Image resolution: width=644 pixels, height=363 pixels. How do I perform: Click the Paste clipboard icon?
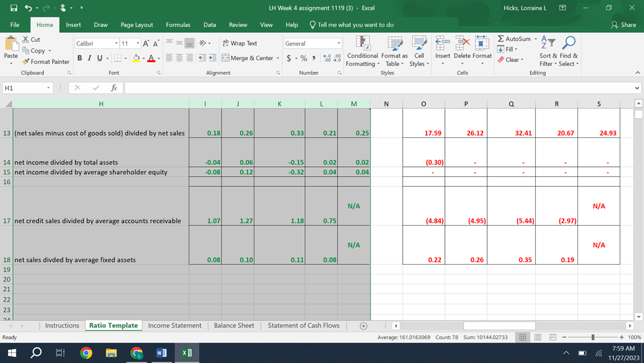coord(11,44)
